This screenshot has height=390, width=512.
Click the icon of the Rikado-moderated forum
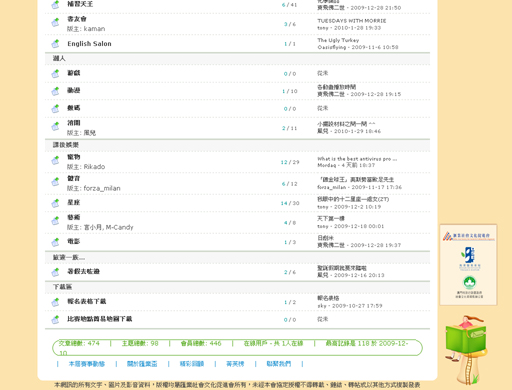pos(55,161)
